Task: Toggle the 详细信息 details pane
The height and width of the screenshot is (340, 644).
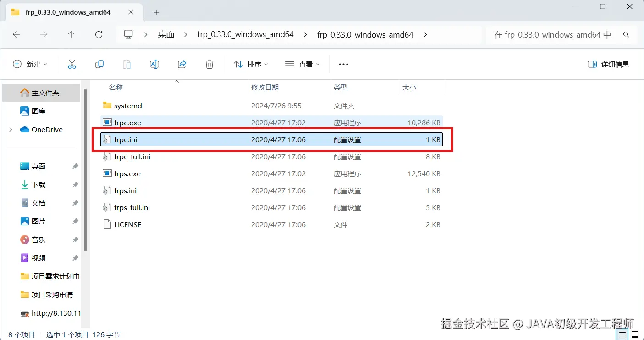Action: 608,64
